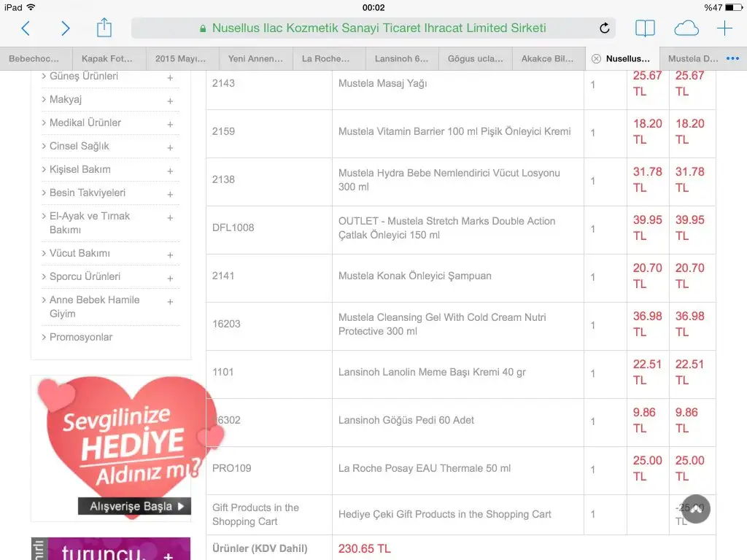Select La Roche Posay EAU Thermale 50 ml
Screen dimensions: 747x560
425,468
